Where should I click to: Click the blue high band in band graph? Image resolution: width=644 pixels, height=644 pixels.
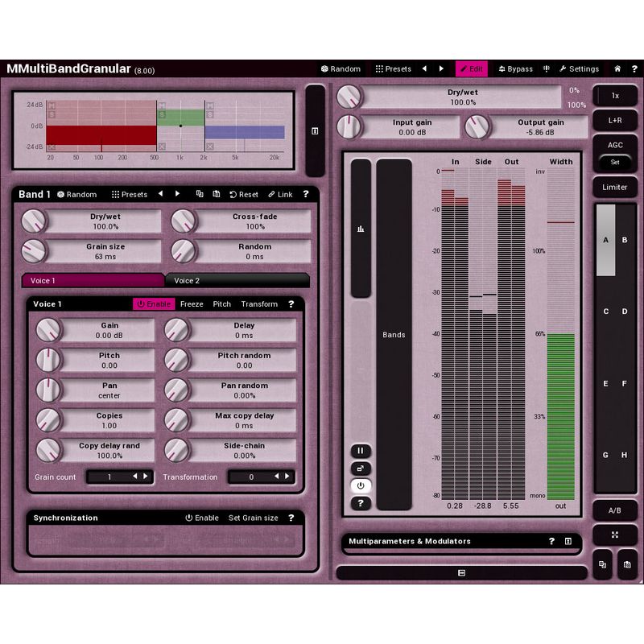245,132
